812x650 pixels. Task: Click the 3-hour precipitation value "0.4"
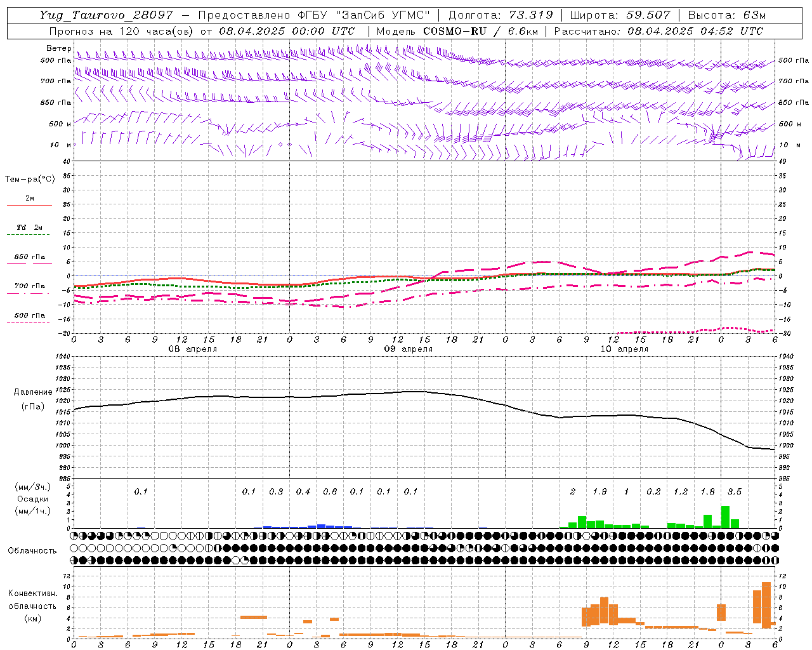303,492
